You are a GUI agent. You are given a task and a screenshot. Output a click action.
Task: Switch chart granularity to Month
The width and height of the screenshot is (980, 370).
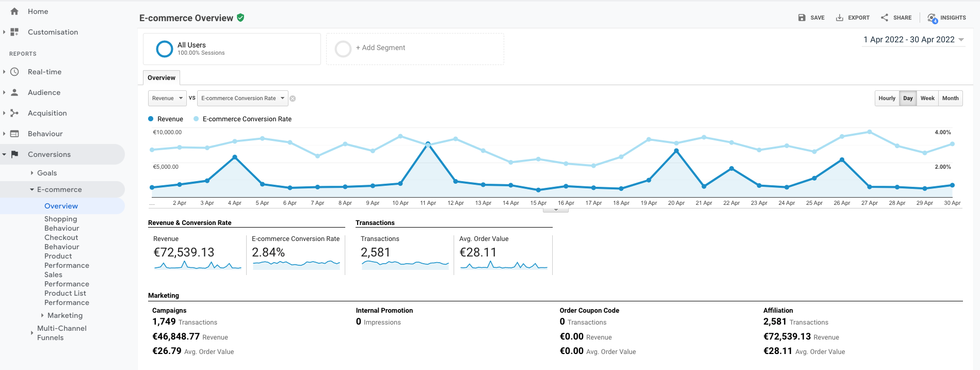tap(950, 99)
